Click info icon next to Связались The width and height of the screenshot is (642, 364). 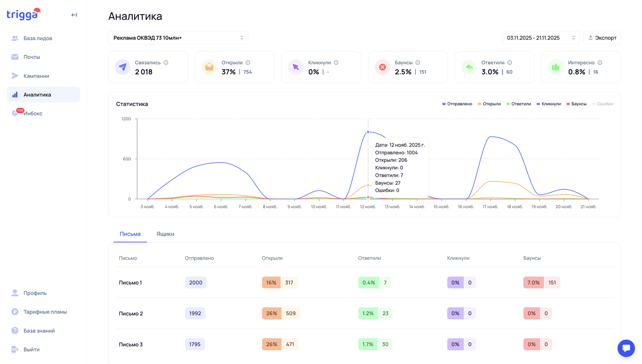(166, 63)
